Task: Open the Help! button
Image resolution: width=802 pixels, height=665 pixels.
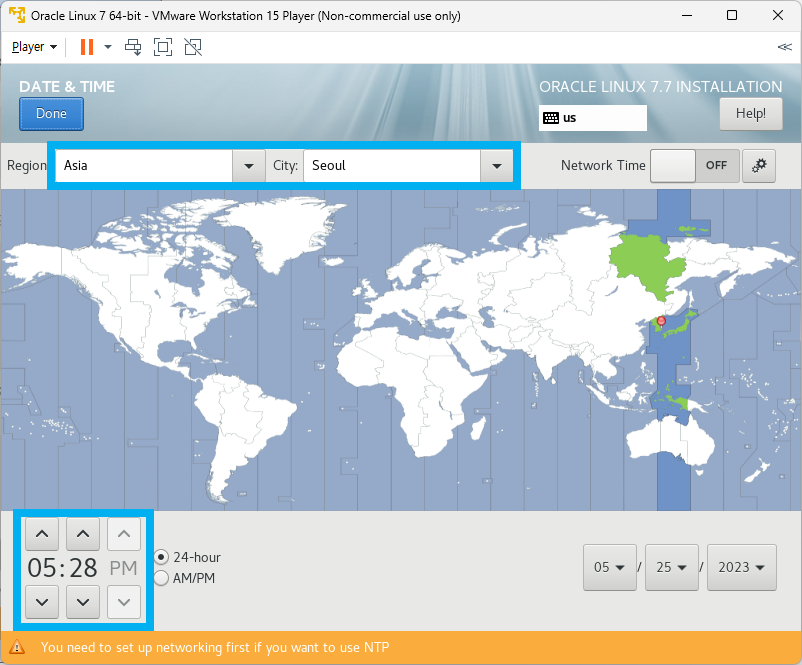Action: point(750,114)
